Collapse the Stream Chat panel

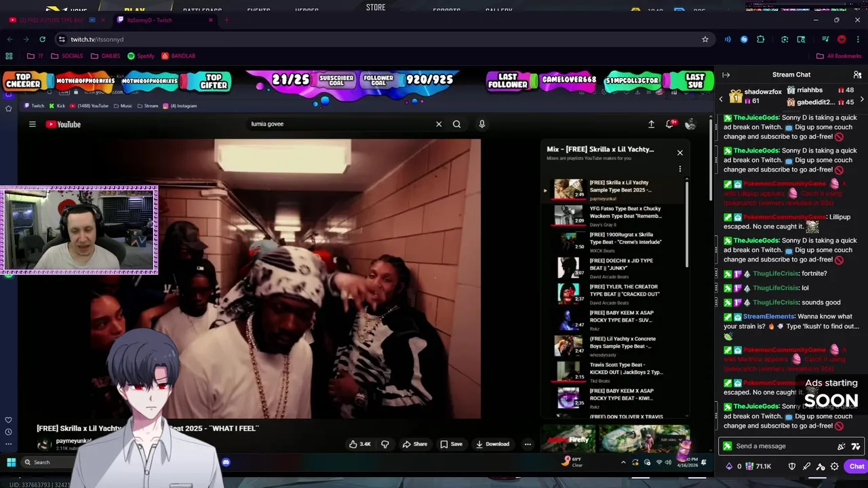click(726, 75)
